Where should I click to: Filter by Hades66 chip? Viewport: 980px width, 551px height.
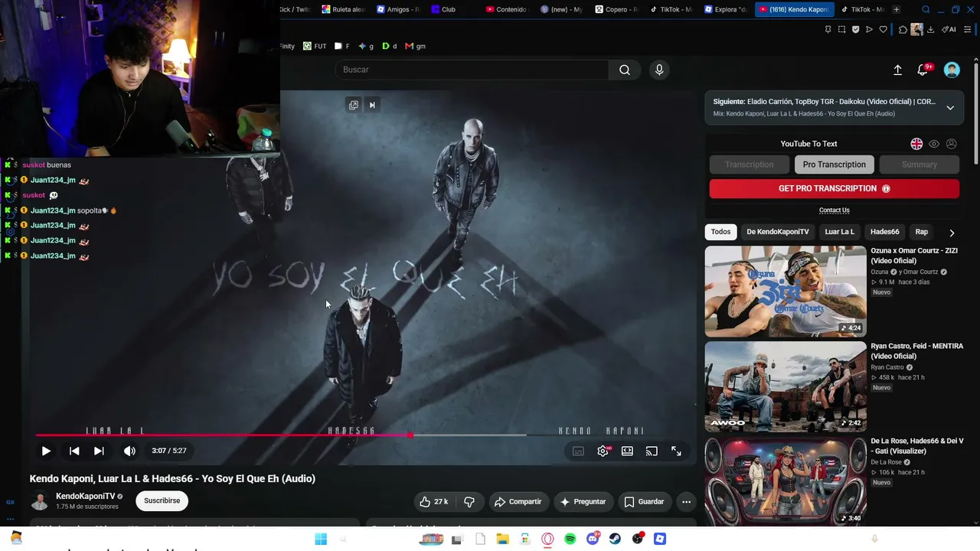point(885,232)
